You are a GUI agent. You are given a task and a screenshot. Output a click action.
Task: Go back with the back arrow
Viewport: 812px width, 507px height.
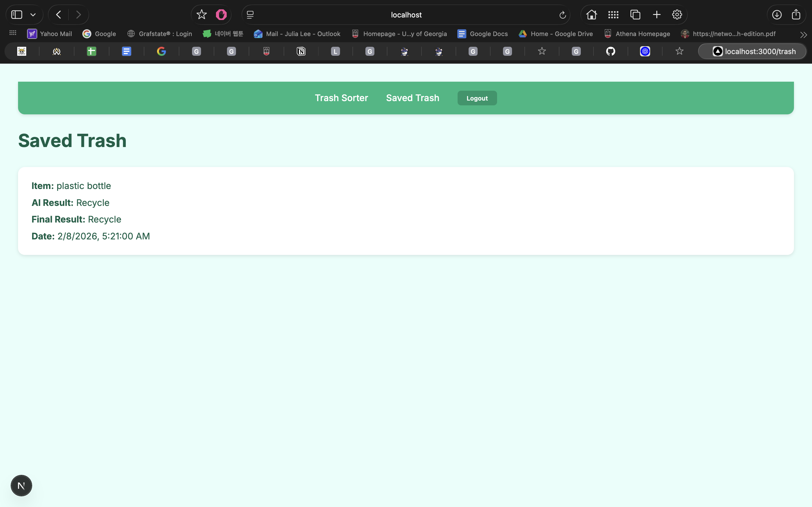click(59, 15)
